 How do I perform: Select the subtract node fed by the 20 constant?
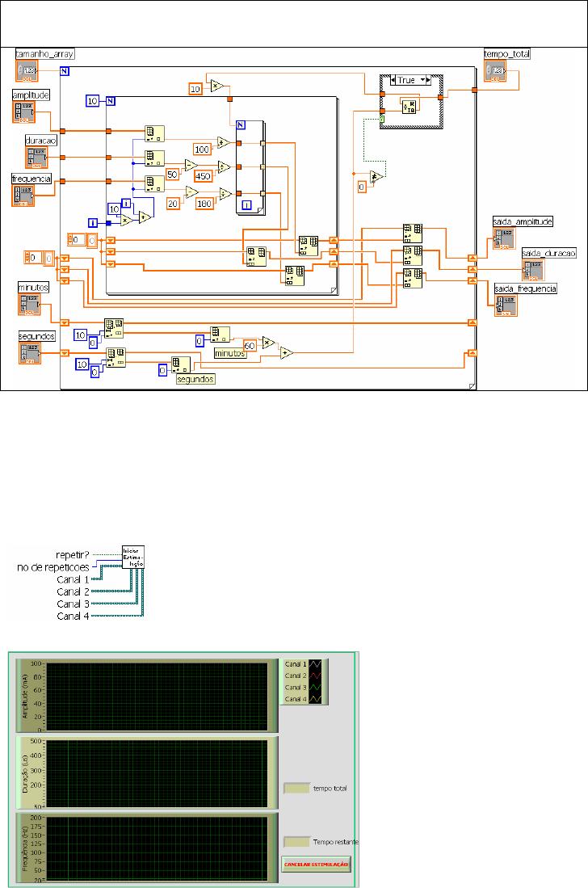click(x=192, y=192)
